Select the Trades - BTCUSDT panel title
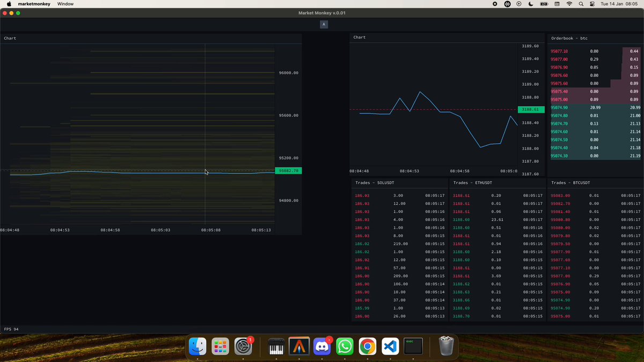This screenshot has width=644, height=362. pos(570,183)
